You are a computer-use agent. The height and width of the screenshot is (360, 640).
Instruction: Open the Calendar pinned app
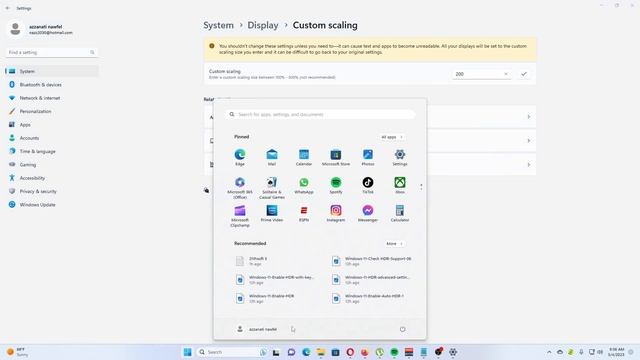[x=304, y=157]
